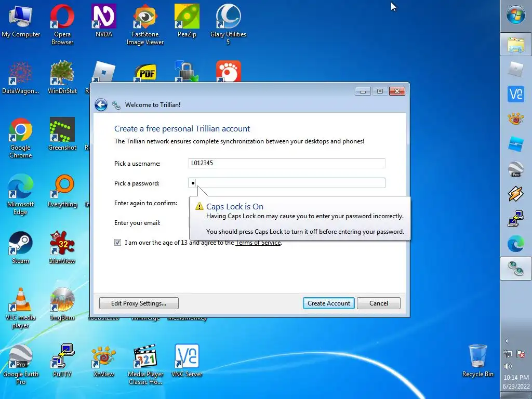
Task: Switch to Trillian taskbar button
Action: (x=516, y=269)
